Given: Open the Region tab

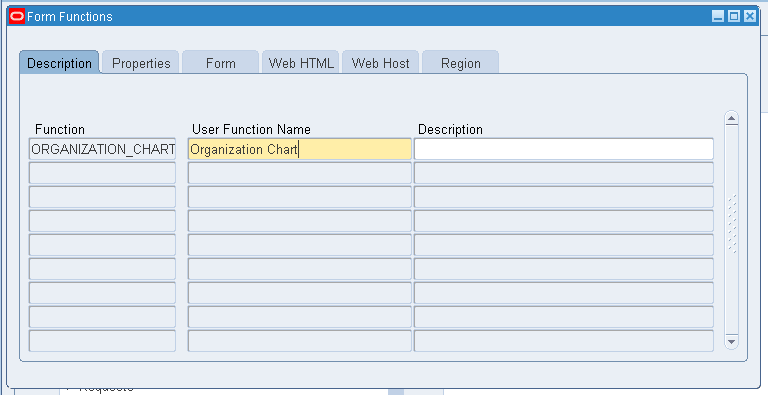Looking at the screenshot, I should [x=460, y=63].
